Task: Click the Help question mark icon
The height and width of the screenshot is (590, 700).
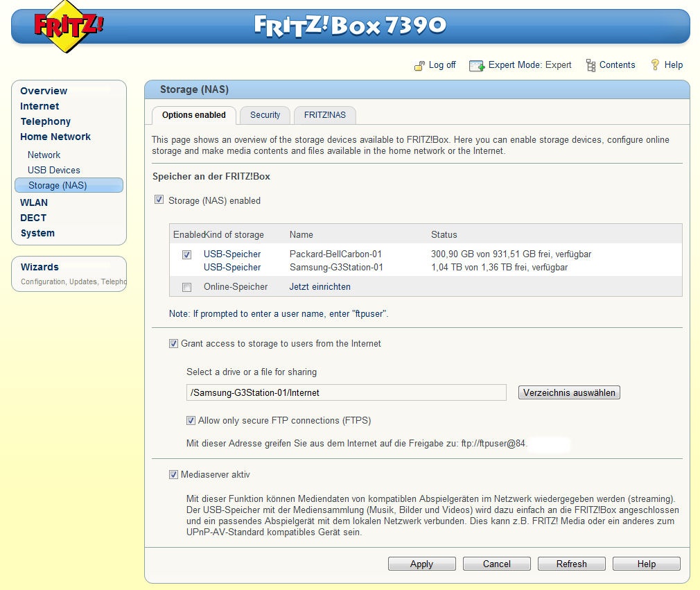Action: click(x=655, y=65)
